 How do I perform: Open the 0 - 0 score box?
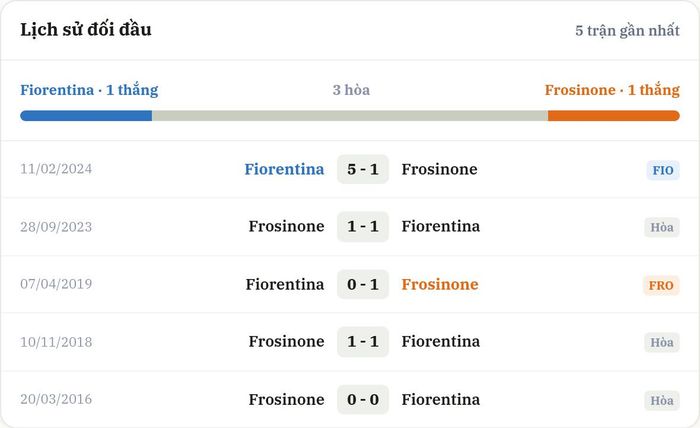363,399
